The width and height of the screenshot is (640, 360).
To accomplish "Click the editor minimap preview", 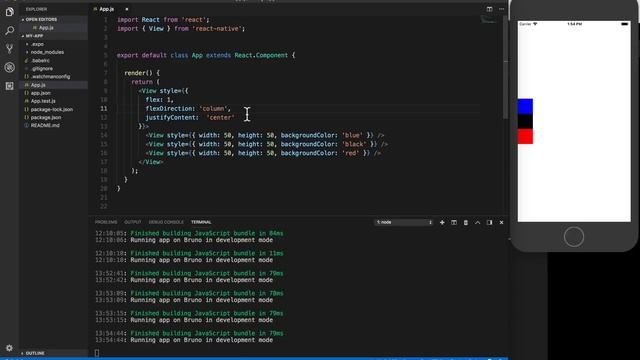I will pos(488,19).
